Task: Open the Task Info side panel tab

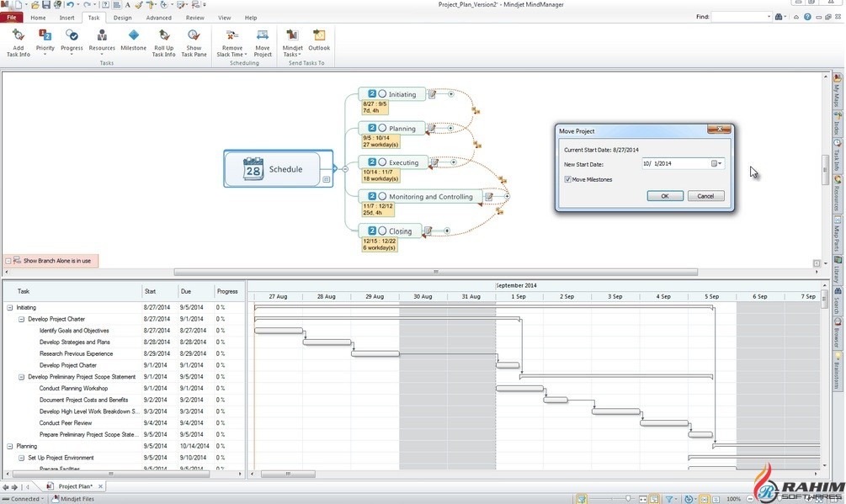Action: [x=838, y=156]
